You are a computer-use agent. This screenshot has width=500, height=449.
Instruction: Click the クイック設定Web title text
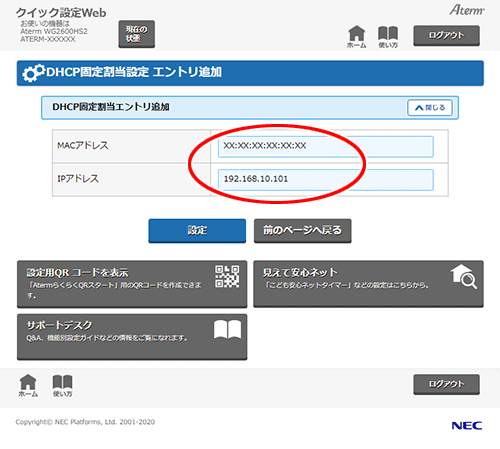point(61,13)
